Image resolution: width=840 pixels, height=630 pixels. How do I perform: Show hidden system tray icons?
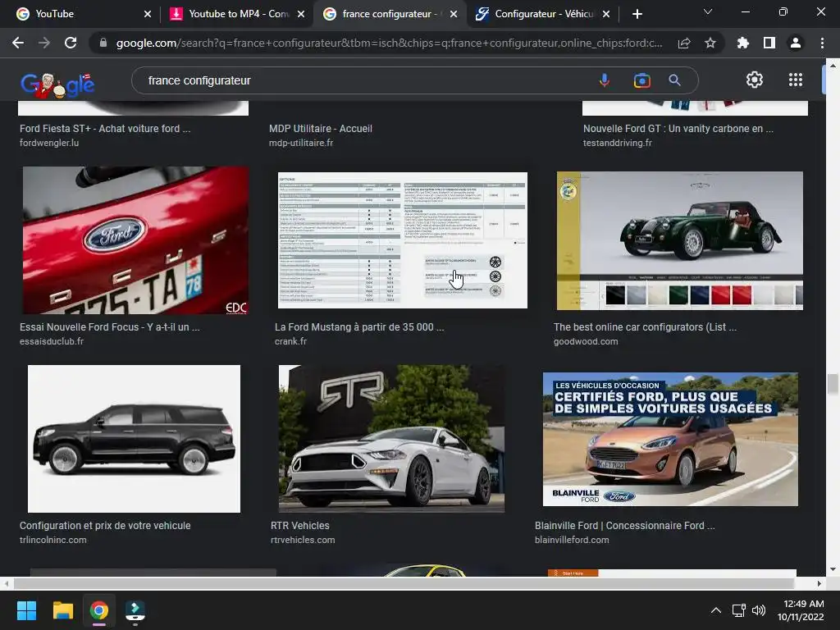point(715,610)
